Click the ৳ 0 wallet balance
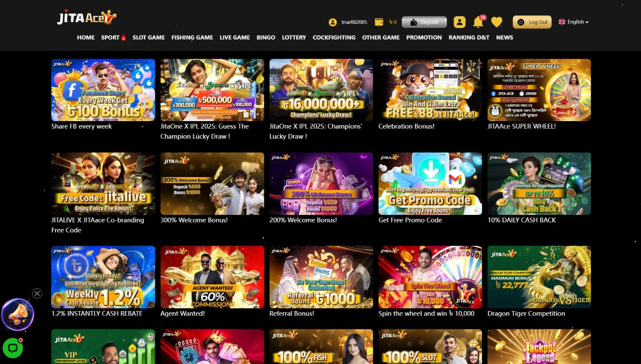The height and width of the screenshot is (364, 641). coord(393,22)
